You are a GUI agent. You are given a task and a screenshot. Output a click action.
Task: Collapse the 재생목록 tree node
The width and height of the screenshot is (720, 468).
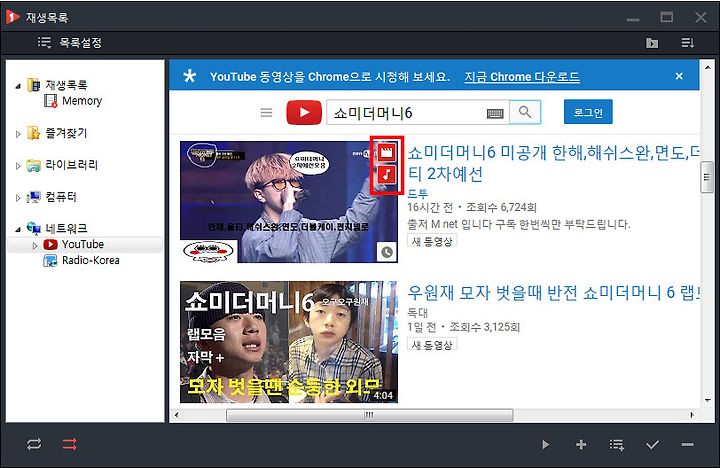pyautogui.click(x=18, y=86)
